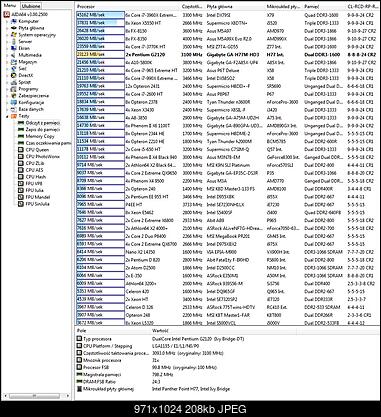The width and height of the screenshot is (381, 417).
Task: Click the 45162 MB/sek result bar
Action: click(100, 15)
